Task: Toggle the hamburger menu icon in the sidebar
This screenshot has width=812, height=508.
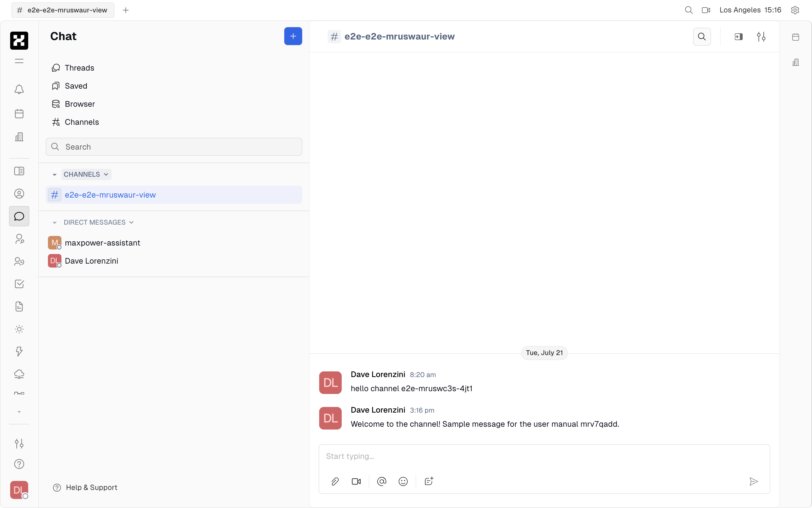Action: [x=19, y=61]
